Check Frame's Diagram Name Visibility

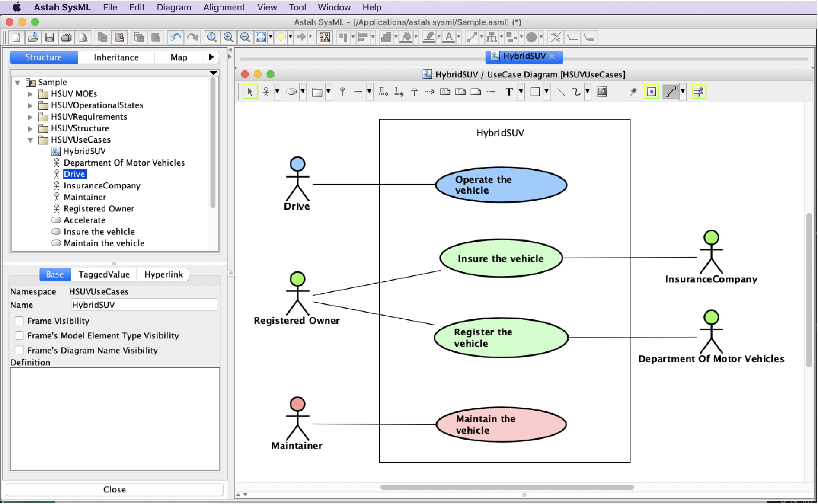click(19, 350)
